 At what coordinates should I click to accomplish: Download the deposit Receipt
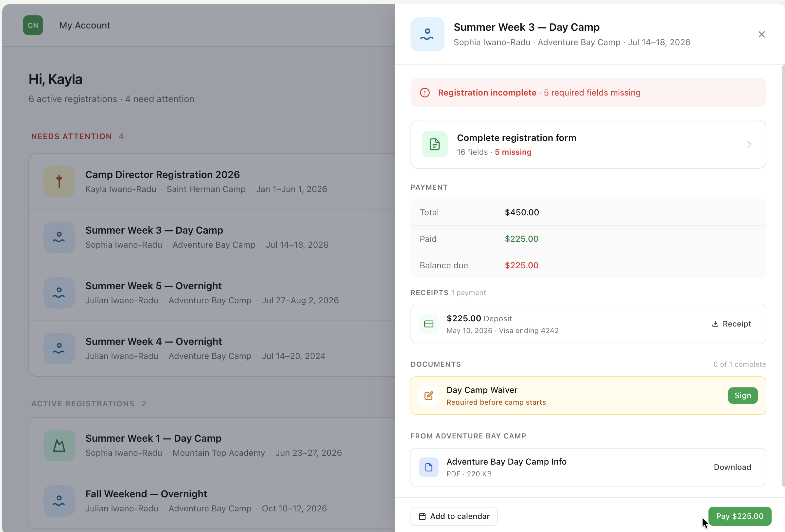731,324
